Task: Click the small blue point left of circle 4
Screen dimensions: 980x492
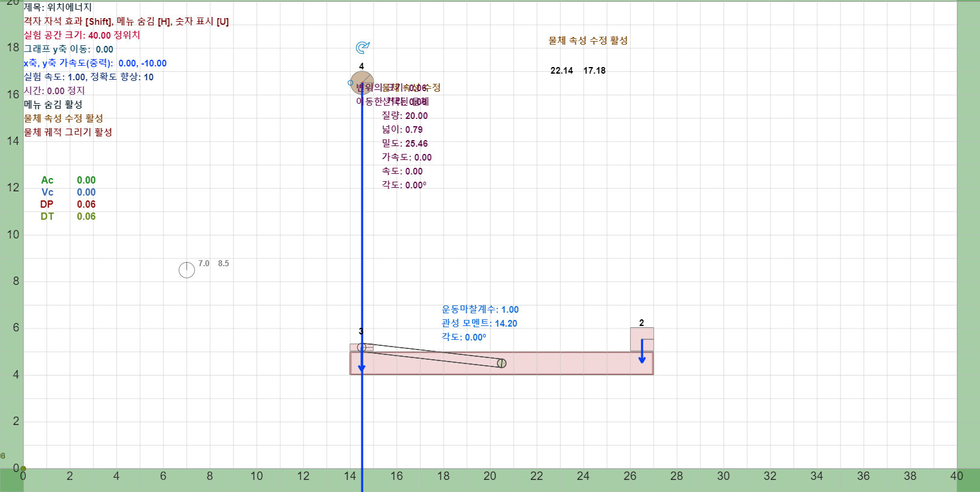Action: (351, 83)
